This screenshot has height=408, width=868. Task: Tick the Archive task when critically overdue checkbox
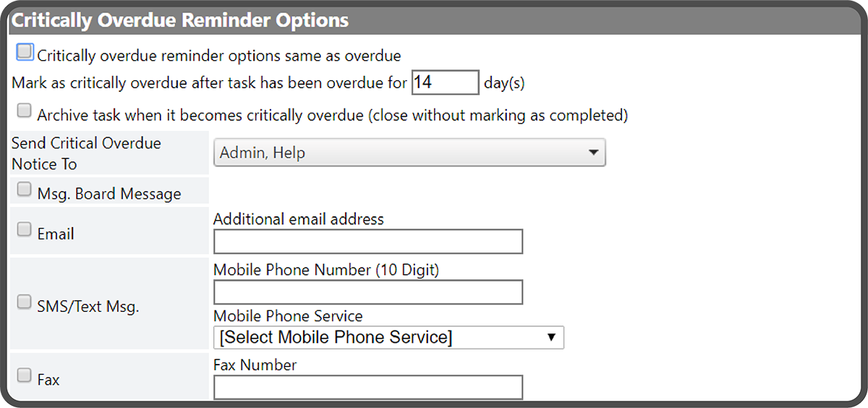[25, 111]
